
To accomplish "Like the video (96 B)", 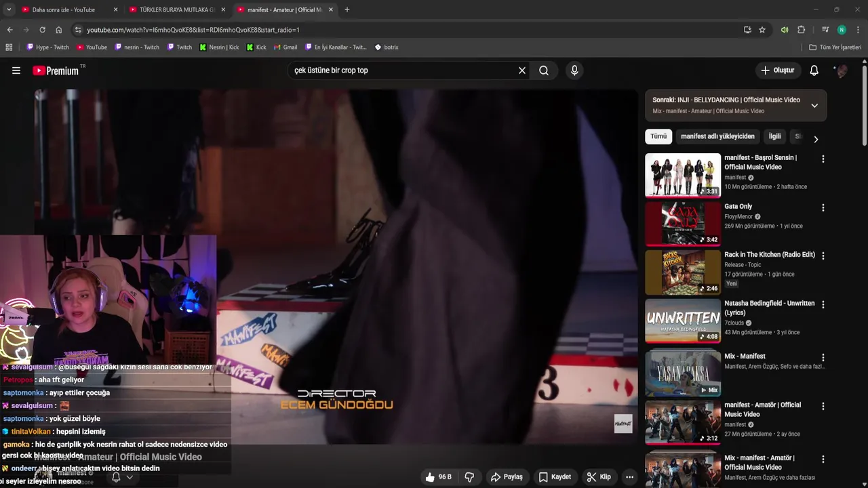I will point(438,477).
